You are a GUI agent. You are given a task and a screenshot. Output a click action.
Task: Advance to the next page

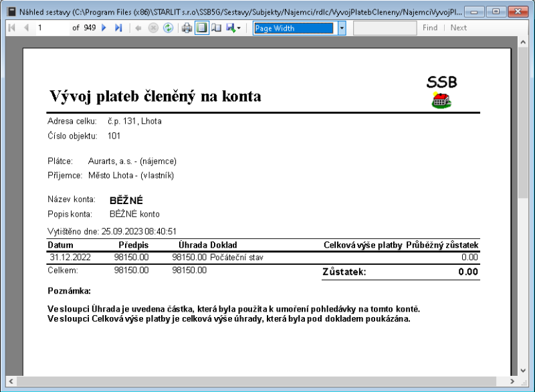coord(104,28)
